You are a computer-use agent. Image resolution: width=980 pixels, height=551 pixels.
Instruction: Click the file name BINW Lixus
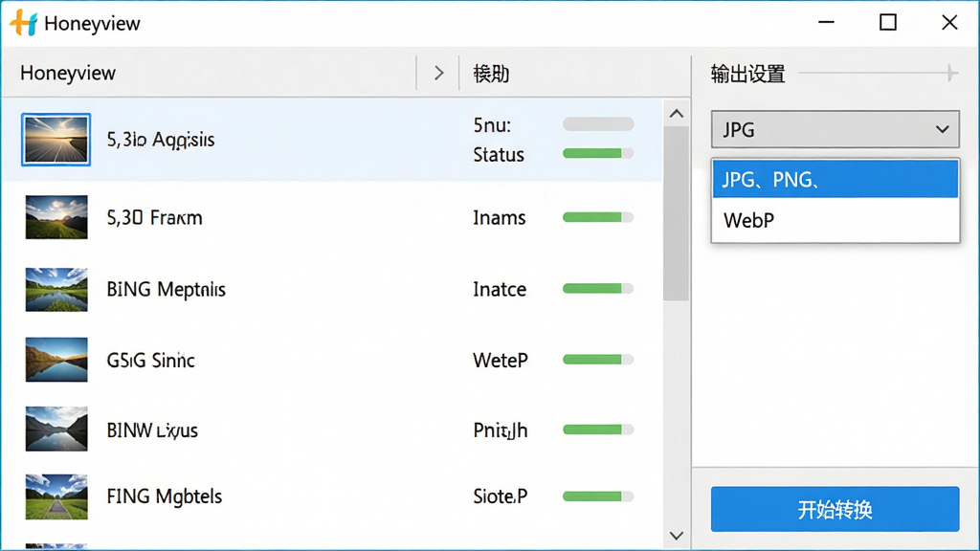pyautogui.click(x=152, y=430)
